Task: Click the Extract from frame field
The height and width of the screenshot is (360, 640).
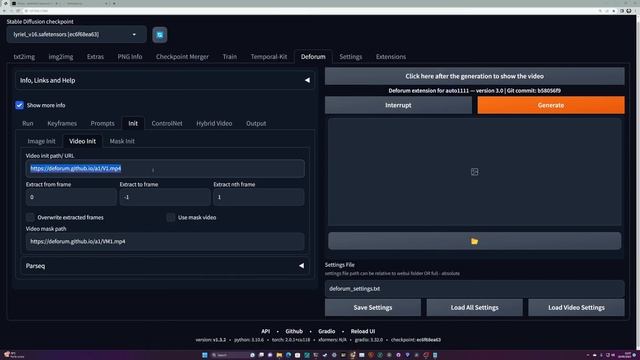Action: click(x=71, y=197)
